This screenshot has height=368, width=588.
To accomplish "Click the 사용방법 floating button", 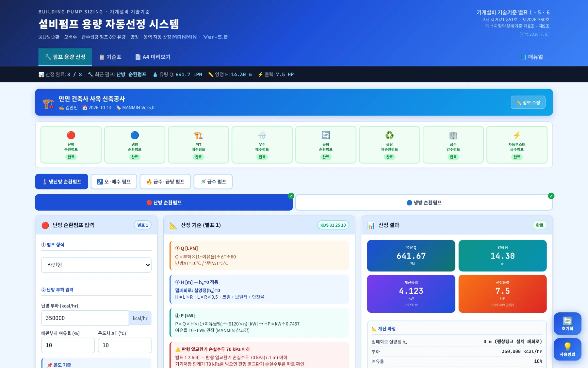I will (567, 349).
